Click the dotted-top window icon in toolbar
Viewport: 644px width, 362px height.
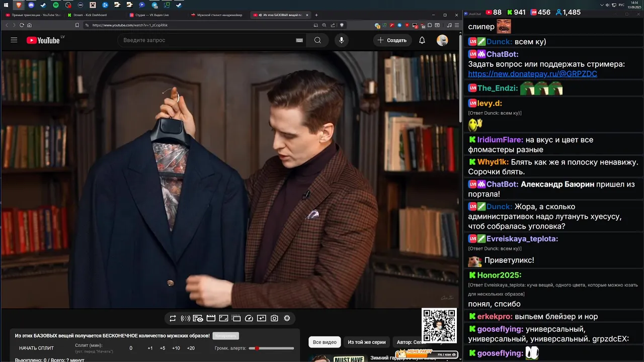(x=236, y=318)
